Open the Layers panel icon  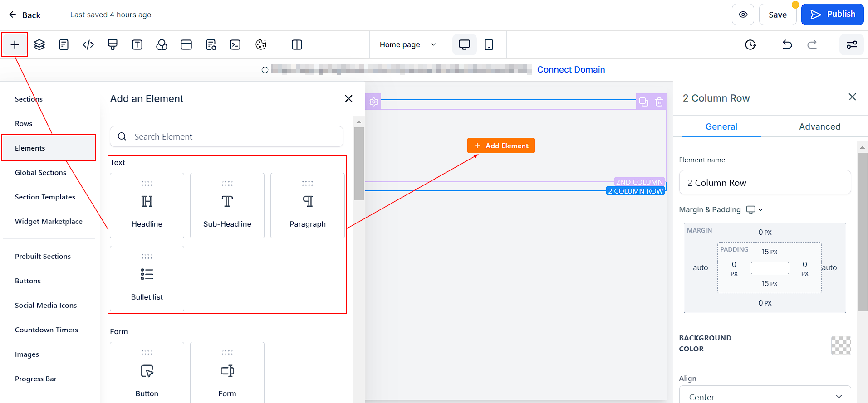(39, 44)
